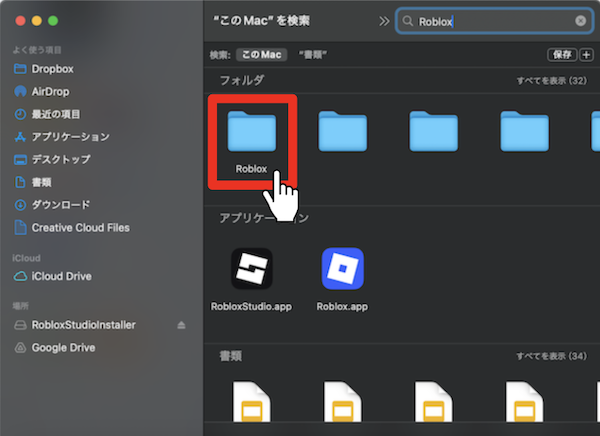Show all 34 document results
The image size is (600, 436).
[550, 356]
